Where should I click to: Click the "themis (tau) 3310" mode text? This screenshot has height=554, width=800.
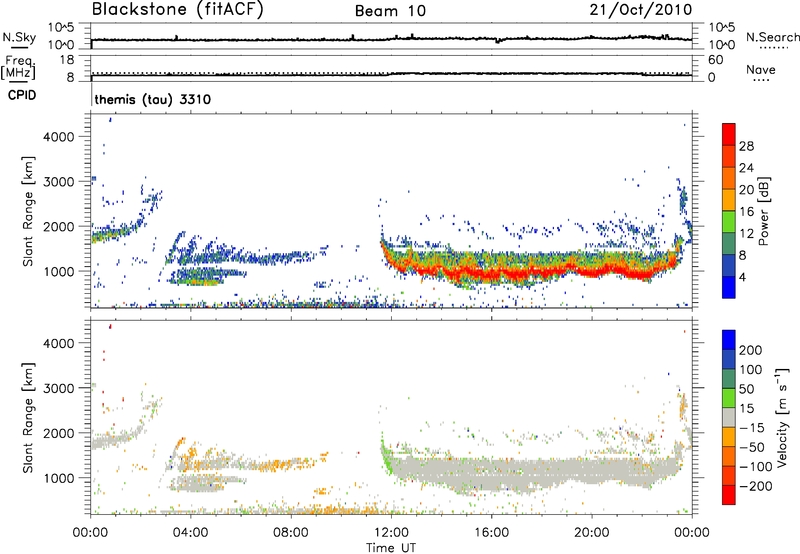(153, 99)
